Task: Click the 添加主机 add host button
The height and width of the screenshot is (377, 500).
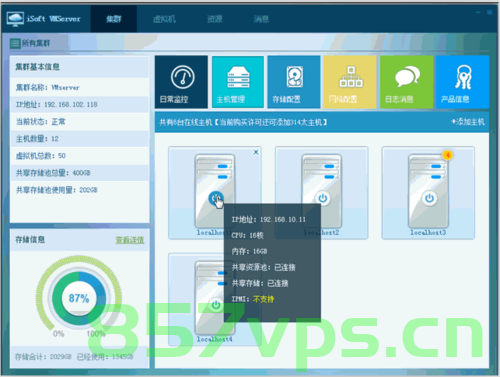Action: click(468, 122)
